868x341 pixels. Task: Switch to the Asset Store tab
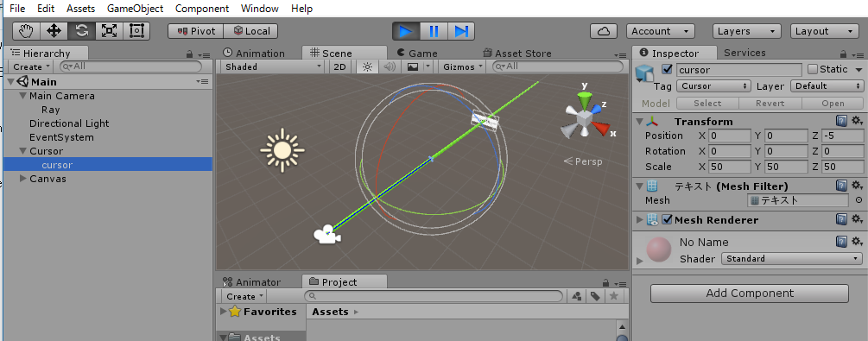pyautogui.click(x=517, y=54)
